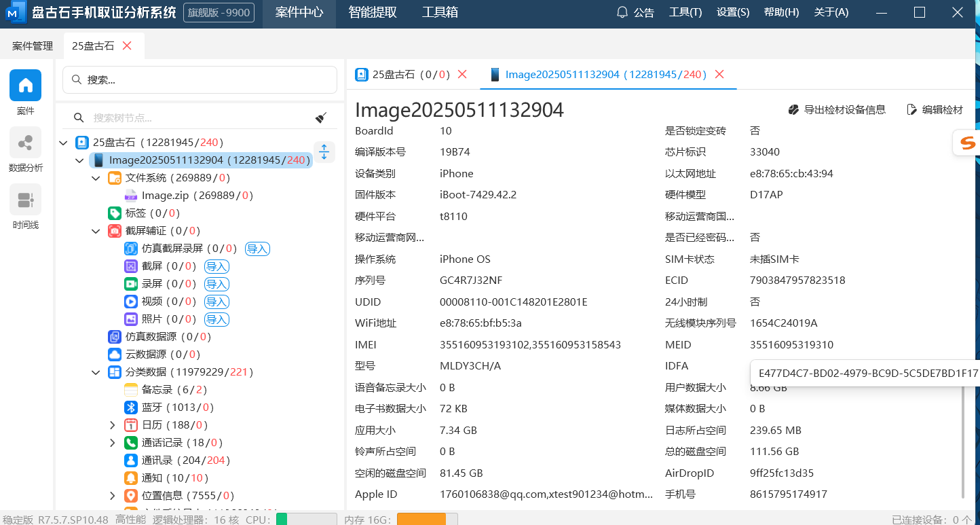980x525 pixels.
Task: Click the 旗舰版-9900 edition badge
Action: pos(219,12)
